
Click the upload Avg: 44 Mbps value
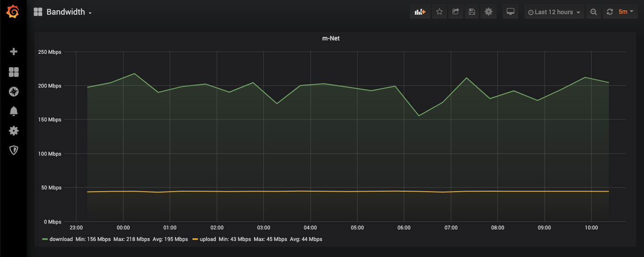click(x=306, y=239)
